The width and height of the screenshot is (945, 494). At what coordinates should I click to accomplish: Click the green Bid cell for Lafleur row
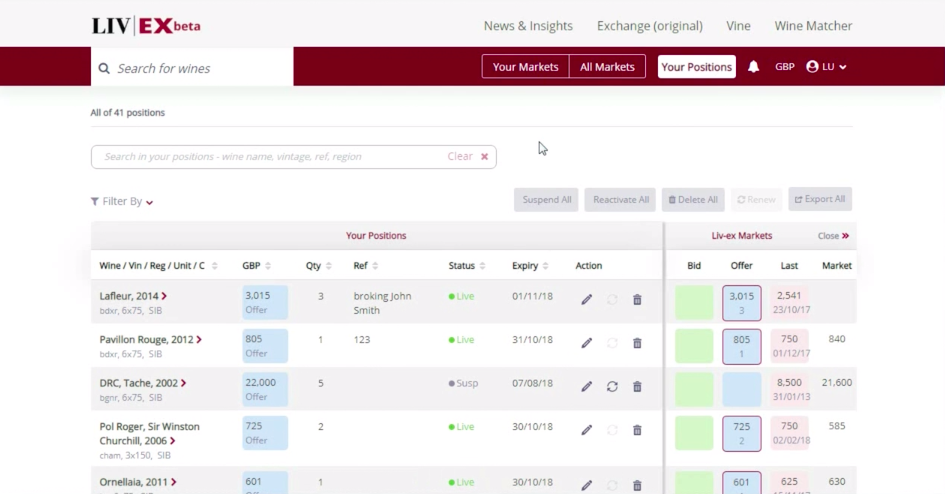click(x=694, y=302)
